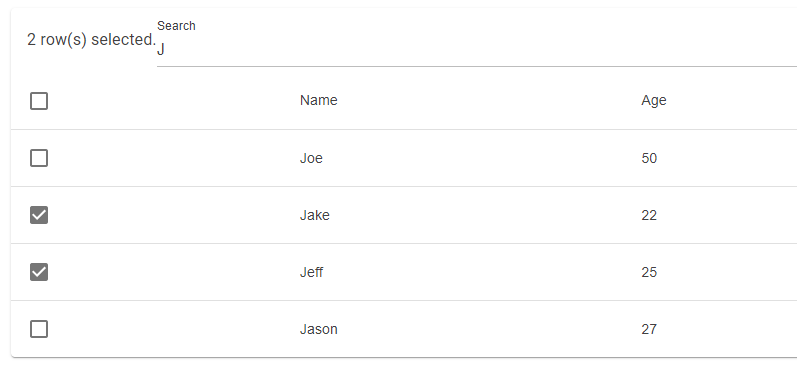Viewport: 797px width, 369px height.
Task: Deselect the checked box for Jeff
Action: click(39, 272)
